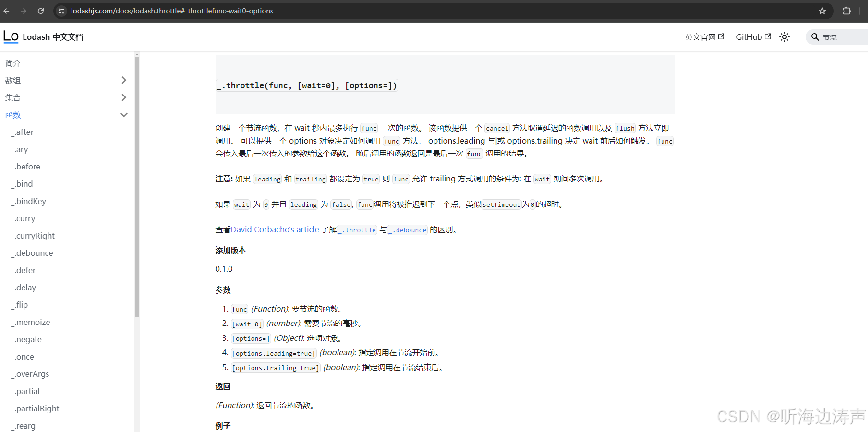868x432 pixels.
Task: Click the external link icon next to 英文官网
Action: tap(721, 36)
